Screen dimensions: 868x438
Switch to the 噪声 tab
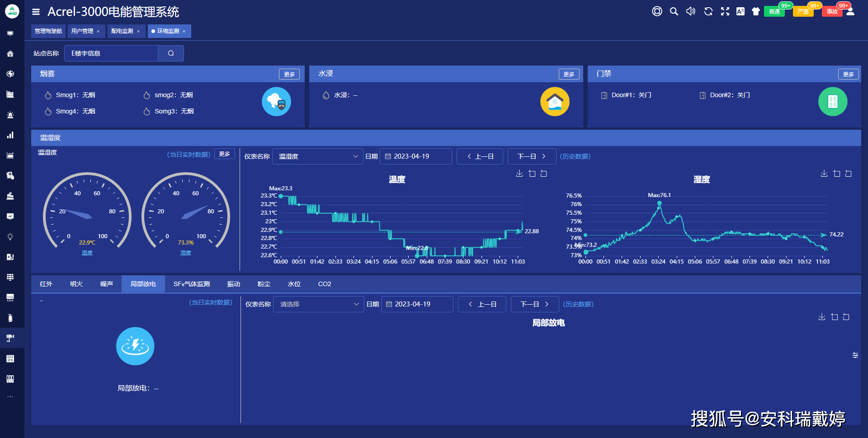pos(107,284)
